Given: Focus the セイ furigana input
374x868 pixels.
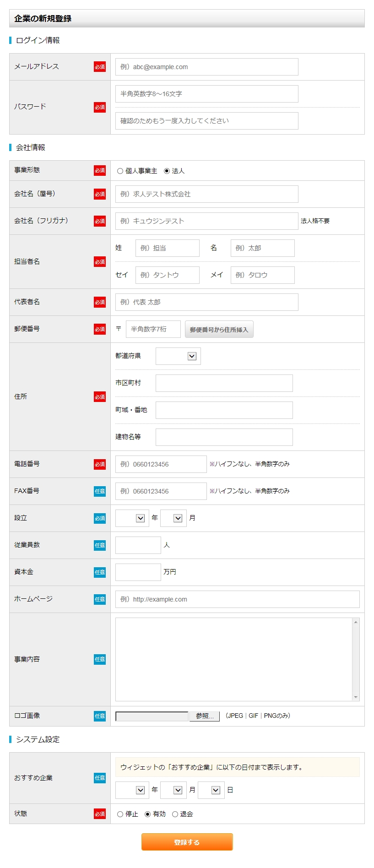Looking at the screenshot, I should click(168, 275).
